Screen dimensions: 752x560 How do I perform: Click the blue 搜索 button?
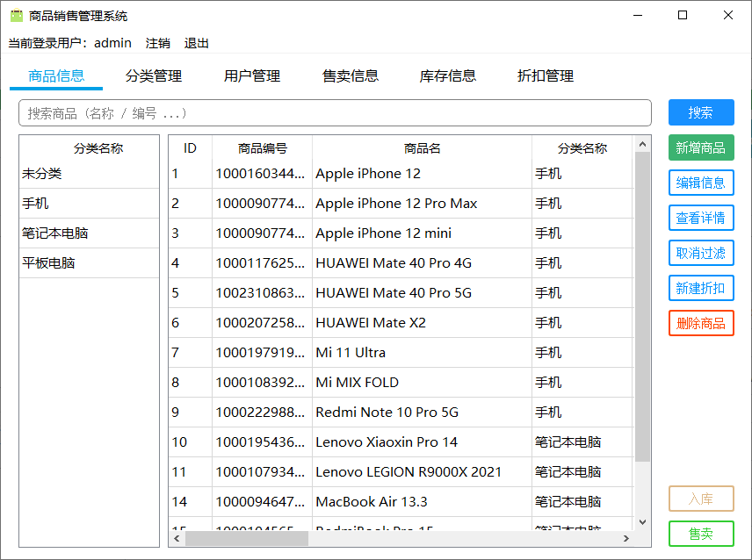pos(701,112)
